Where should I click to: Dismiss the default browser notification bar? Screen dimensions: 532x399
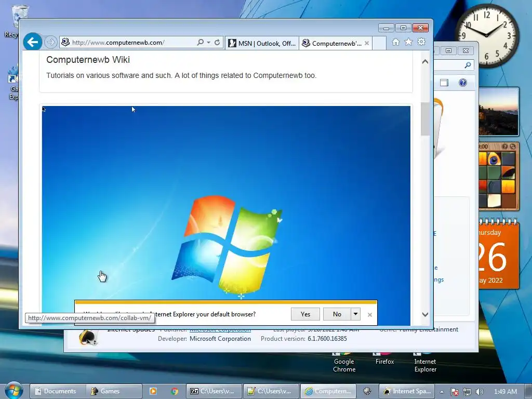(370, 314)
